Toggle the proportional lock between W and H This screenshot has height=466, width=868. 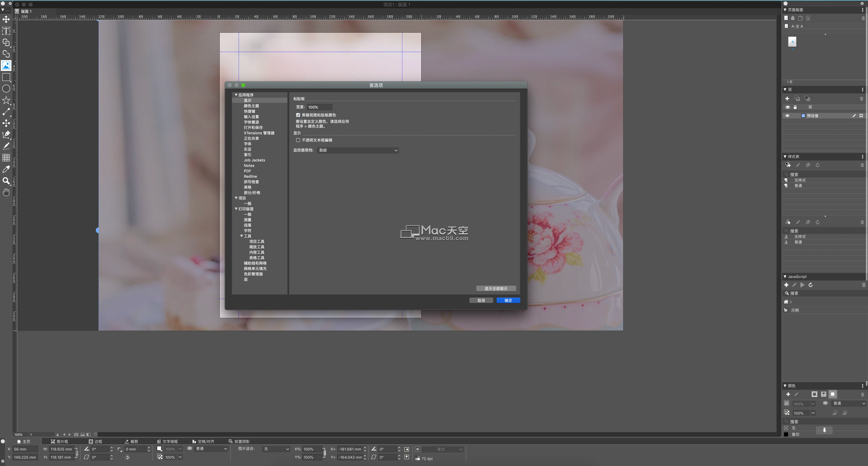point(77,453)
